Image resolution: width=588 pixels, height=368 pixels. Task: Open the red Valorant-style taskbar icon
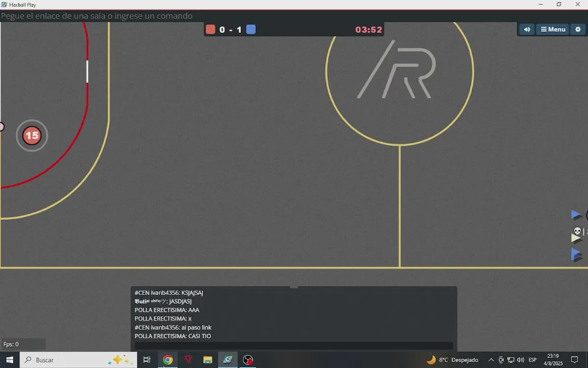pos(188,360)
